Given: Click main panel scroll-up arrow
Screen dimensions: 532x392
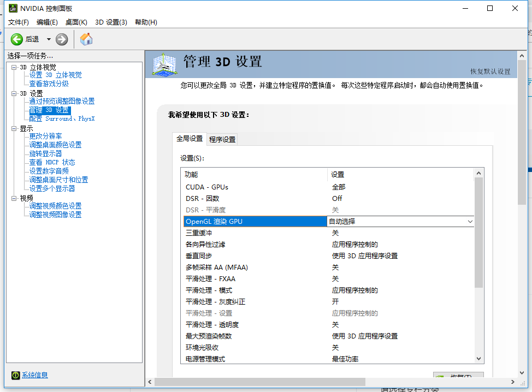Looking at the screenshot, I should tap(522, 56).
